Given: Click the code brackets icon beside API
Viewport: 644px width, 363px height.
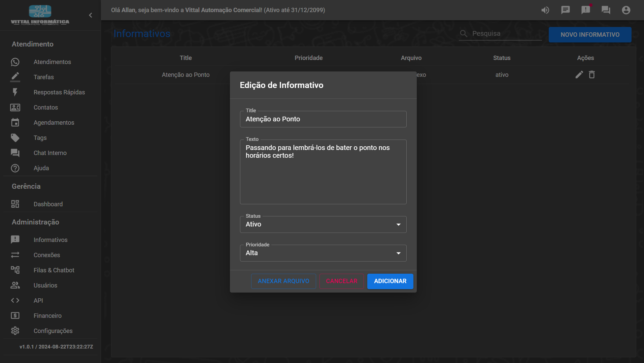Looking at the screenshot, I should click(x=15, y=301).
